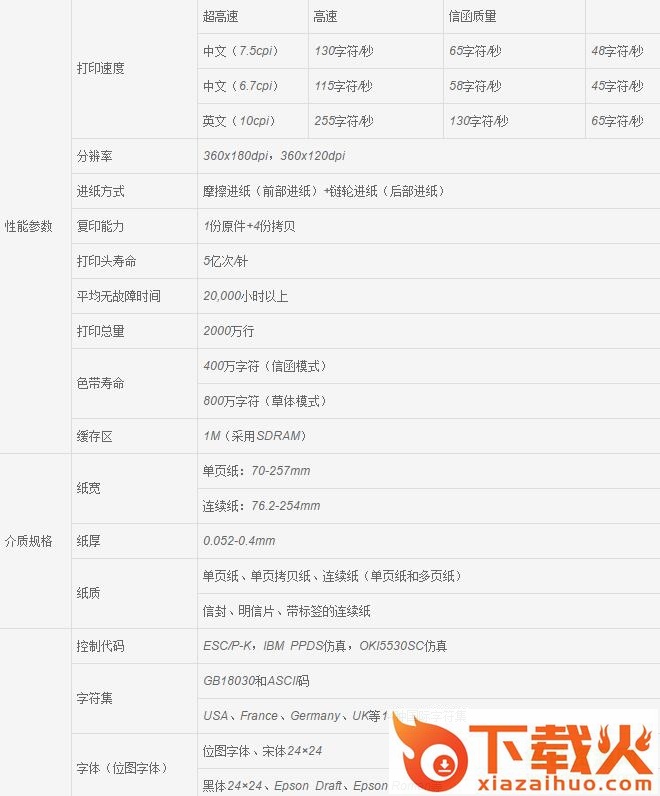The height and width of the screenshot is (796, 660).
Task: Select the USA、France、Germany character set row
Action: pos(335,716)
